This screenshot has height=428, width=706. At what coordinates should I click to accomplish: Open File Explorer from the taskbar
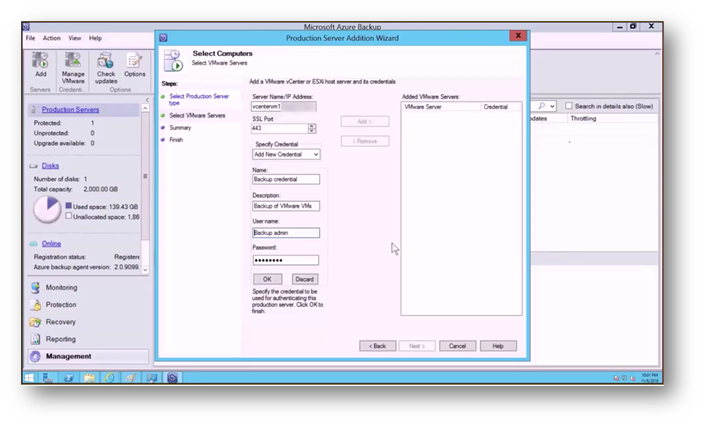click(89, 378)
